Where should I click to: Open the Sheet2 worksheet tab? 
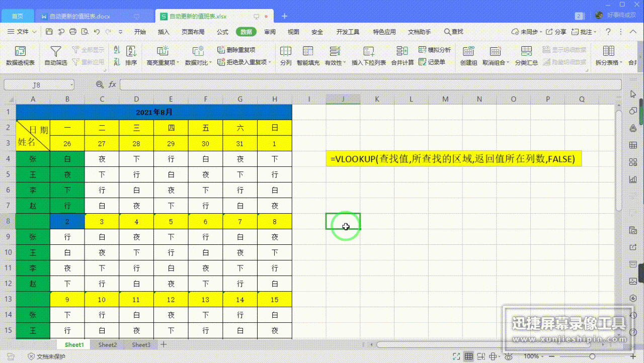(x=108, y=345)
